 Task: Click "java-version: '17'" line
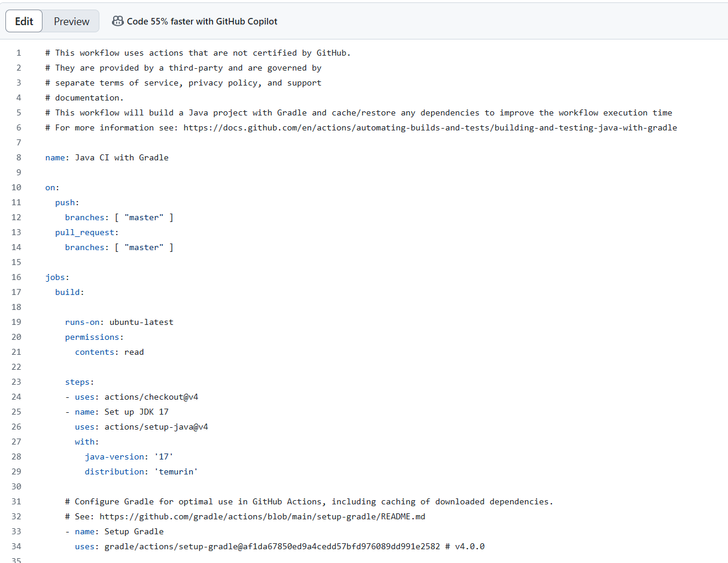click(x=129, y=457)
